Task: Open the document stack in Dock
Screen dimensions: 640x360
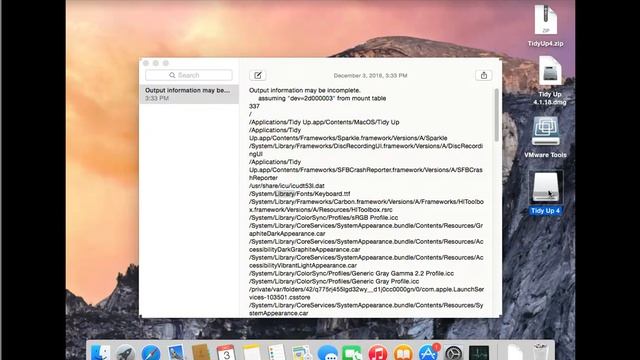Action: [515, 353]
